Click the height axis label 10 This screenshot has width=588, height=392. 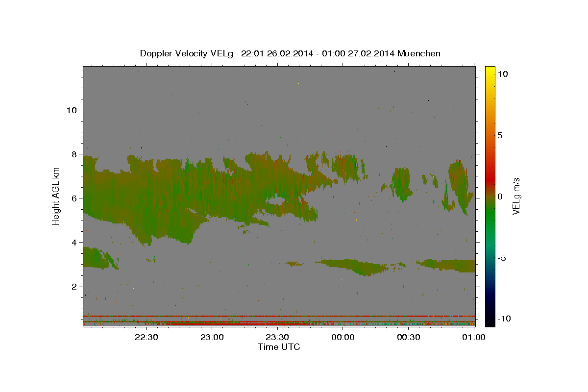coord(71,110)
